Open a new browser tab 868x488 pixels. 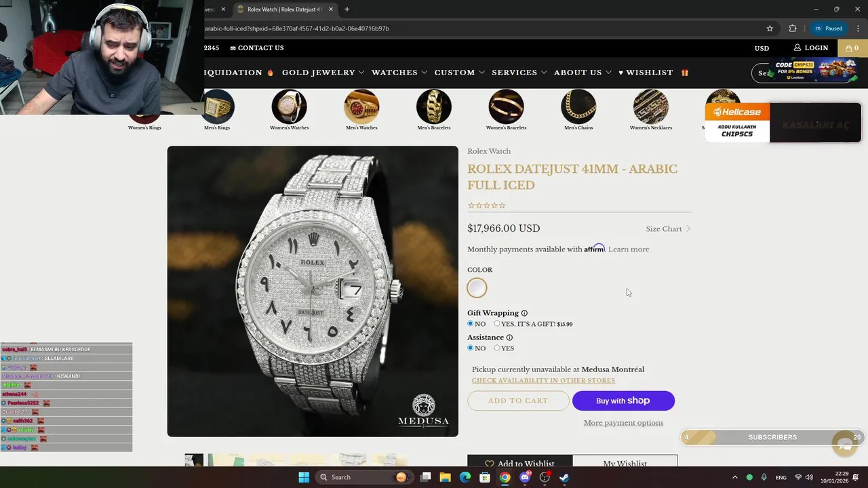pyautogui.click(x=347, y=9)
